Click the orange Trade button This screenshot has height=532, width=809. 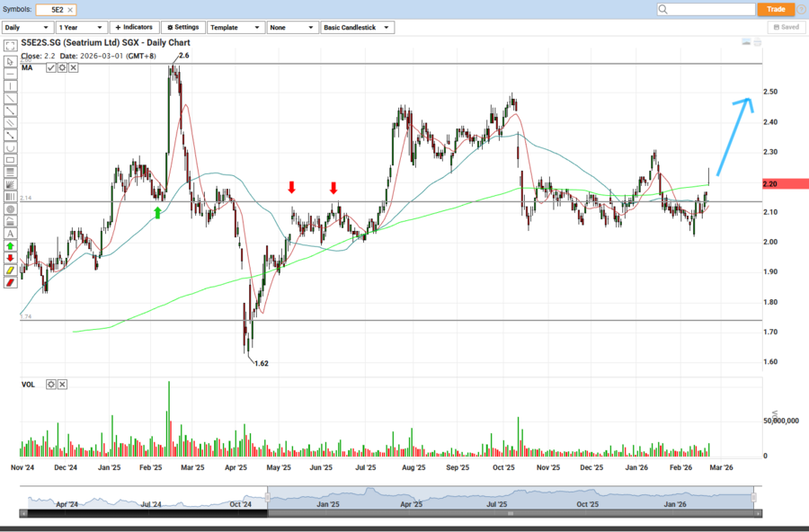coord(776,9)
